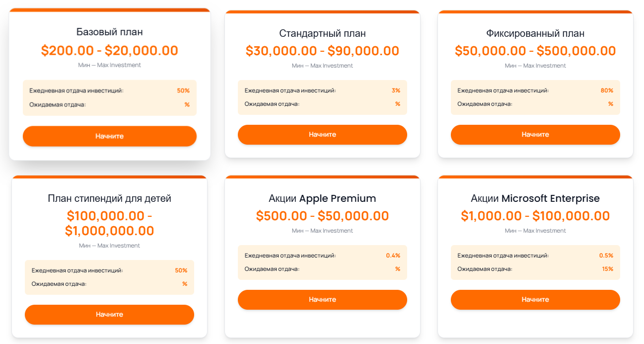Click Начните on the Базовый план card
The height and width of the screenshot is (344, 644).
point(109,136)
